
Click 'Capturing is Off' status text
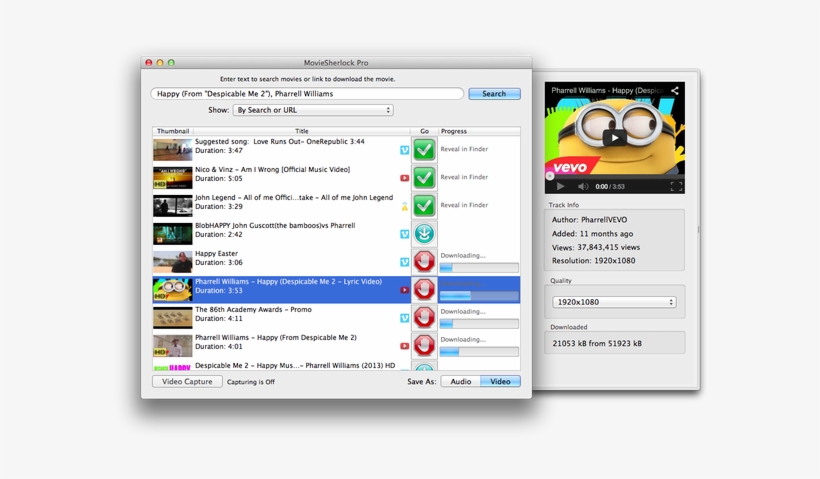[x=250, y=382]
